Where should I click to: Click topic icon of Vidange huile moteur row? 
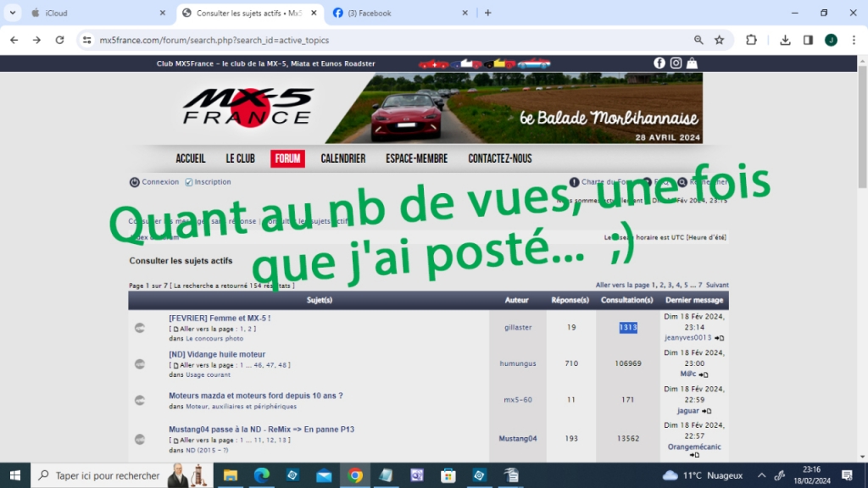[x=140, y=364]
